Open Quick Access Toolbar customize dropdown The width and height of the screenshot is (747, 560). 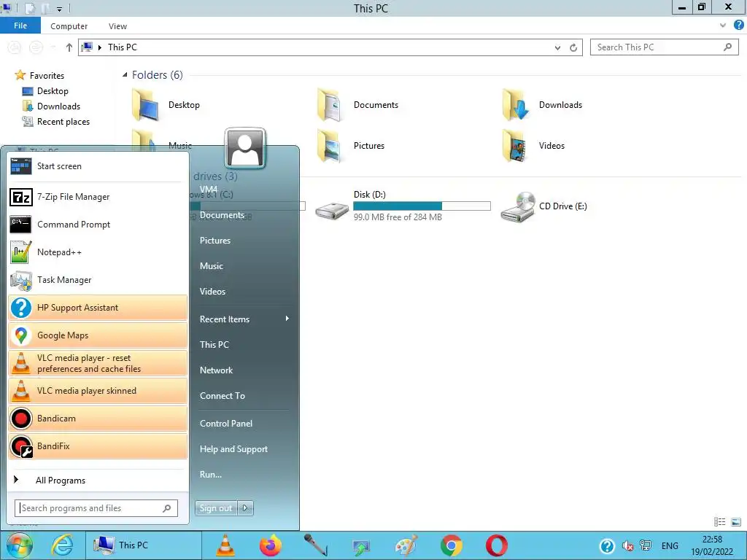click(x=59, y=9)
